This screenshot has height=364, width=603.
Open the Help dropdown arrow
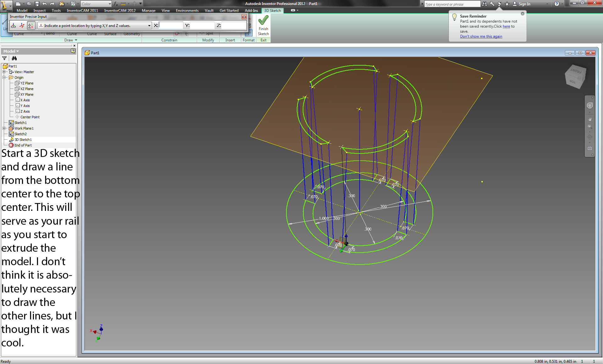point(562,4)
